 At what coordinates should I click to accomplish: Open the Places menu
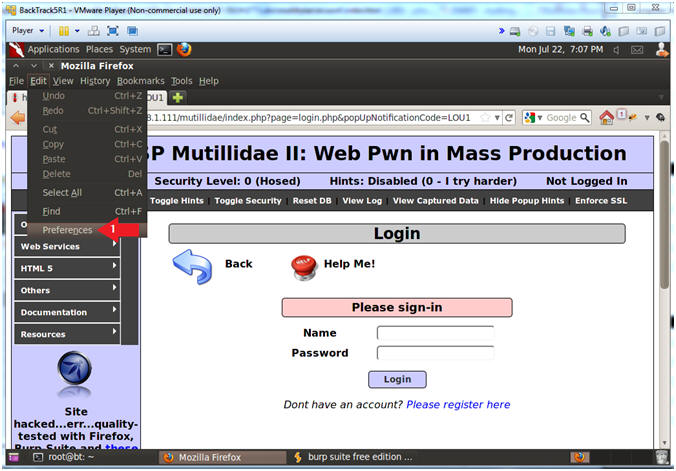(x=99, y=50)
